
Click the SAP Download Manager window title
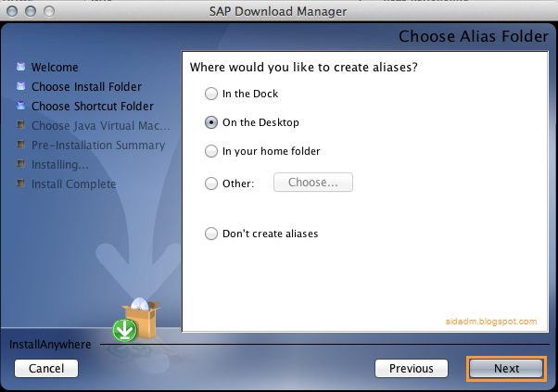tap(278, 11)
